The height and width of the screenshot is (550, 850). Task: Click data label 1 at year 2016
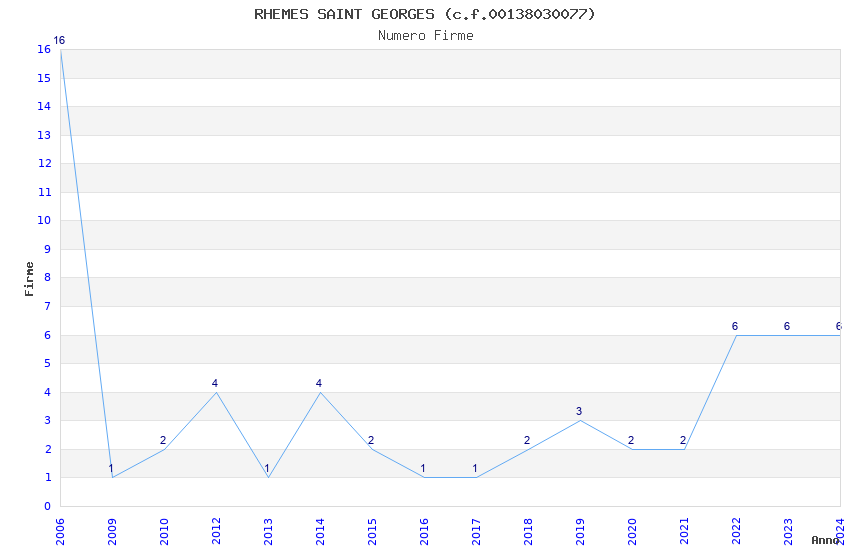point(423,469)
